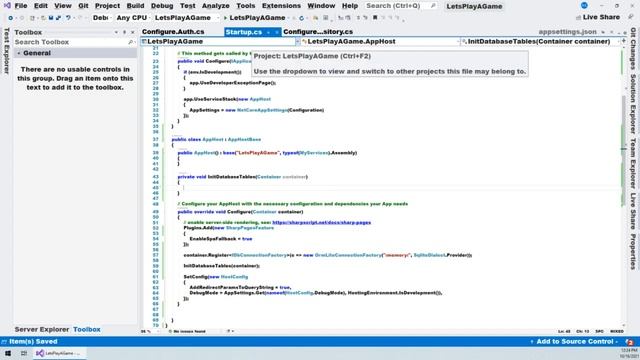This screenshot has width=640, height=360.
Task: Click the LetsPlayAGame Visual Studio taskbar button
Action: click(59, 353)
